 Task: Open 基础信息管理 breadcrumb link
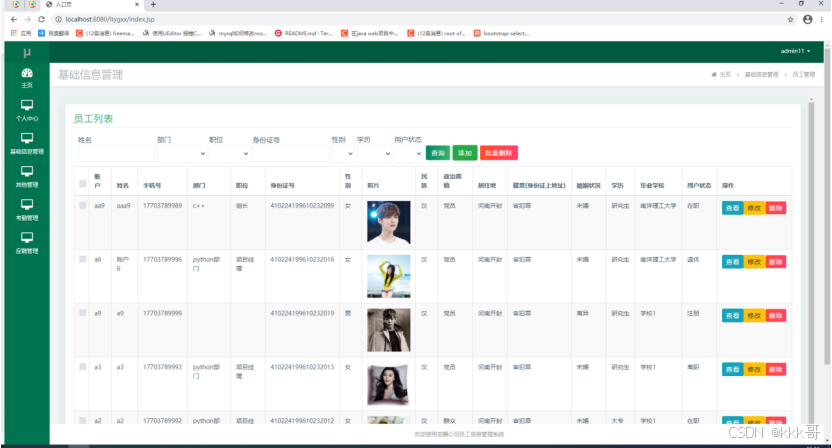pos(761,74)
